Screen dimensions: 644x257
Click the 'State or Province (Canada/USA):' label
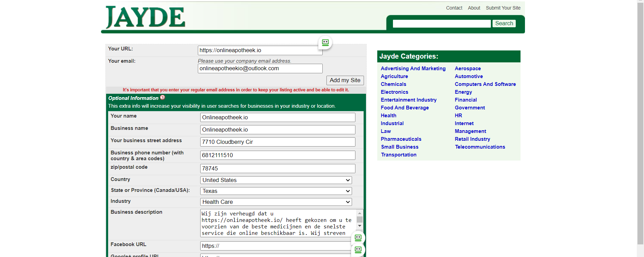(150, 190)
